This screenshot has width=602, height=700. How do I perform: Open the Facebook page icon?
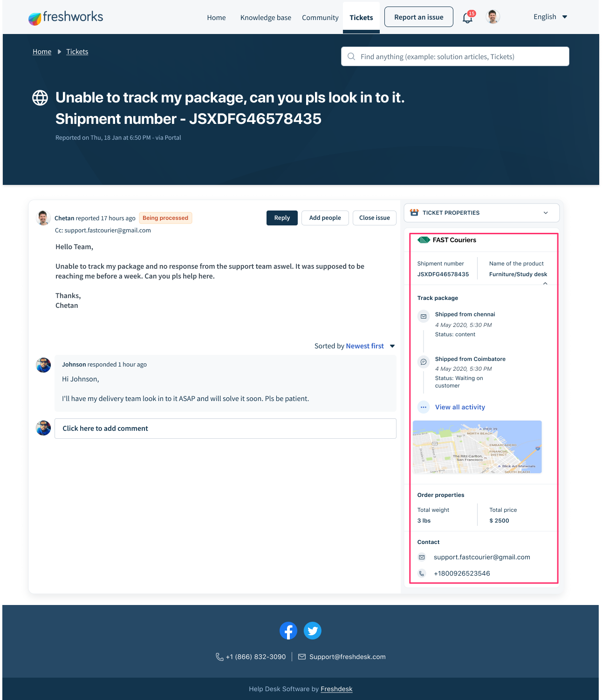[288, 631]
